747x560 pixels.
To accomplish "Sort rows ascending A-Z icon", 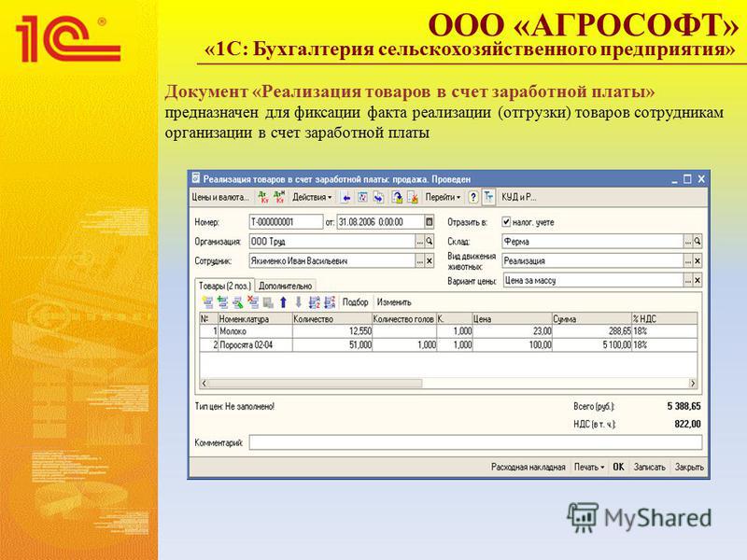I will 315,301.
